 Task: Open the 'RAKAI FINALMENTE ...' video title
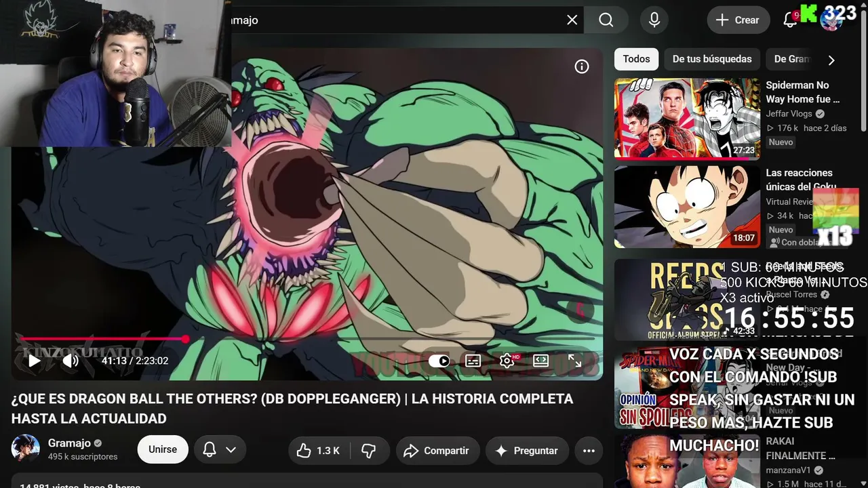coord(801,449)
